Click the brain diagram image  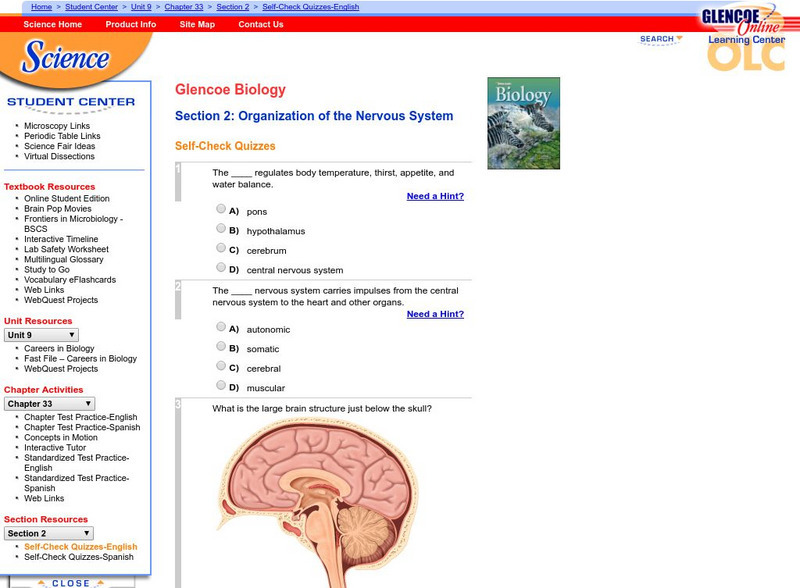pyautogui.click(x=320, y=503)
